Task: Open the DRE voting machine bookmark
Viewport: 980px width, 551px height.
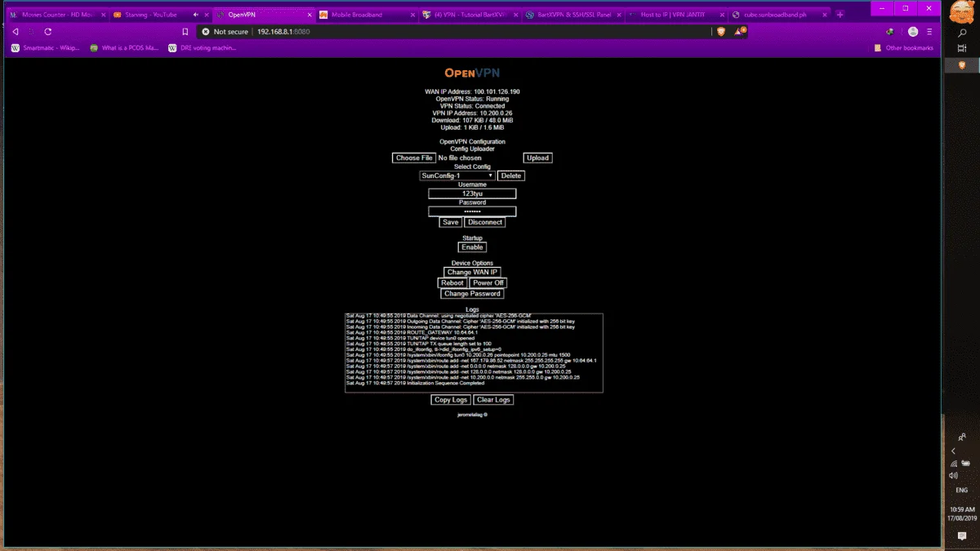Action: 203,48
